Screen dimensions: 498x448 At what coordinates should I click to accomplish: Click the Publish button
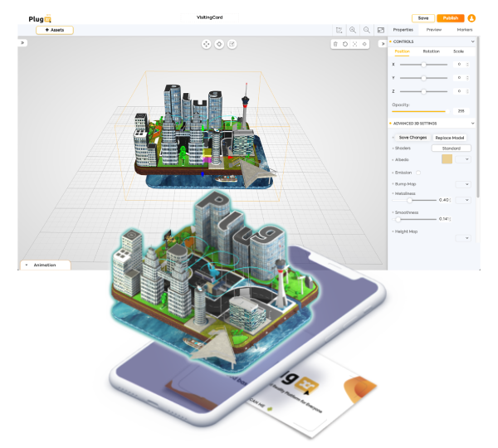[x=451, y=18]
